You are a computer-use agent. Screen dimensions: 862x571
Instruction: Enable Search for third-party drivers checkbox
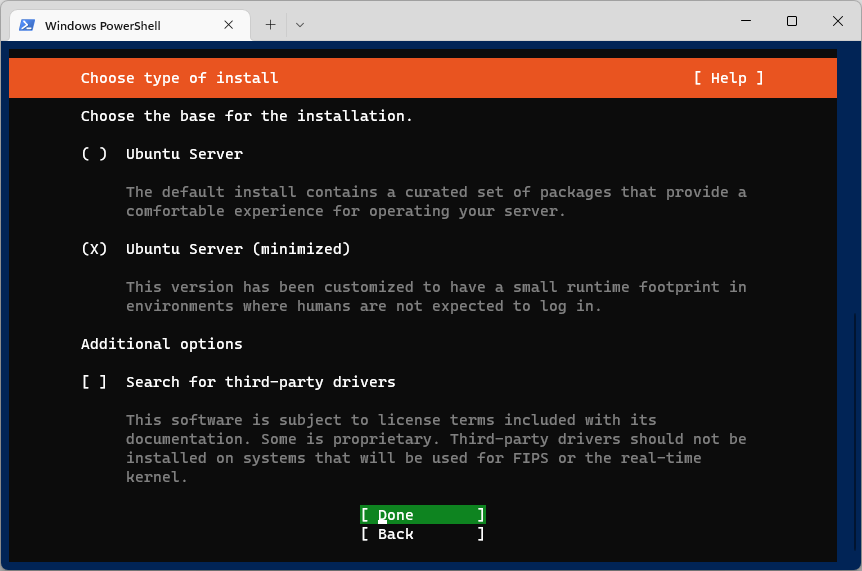(94, 382)
